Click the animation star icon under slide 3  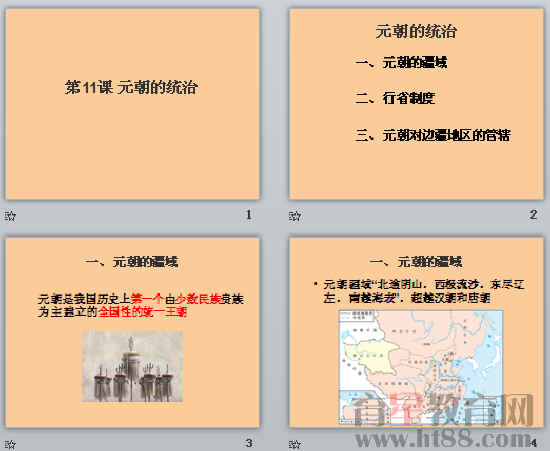[x=10, y=445]
